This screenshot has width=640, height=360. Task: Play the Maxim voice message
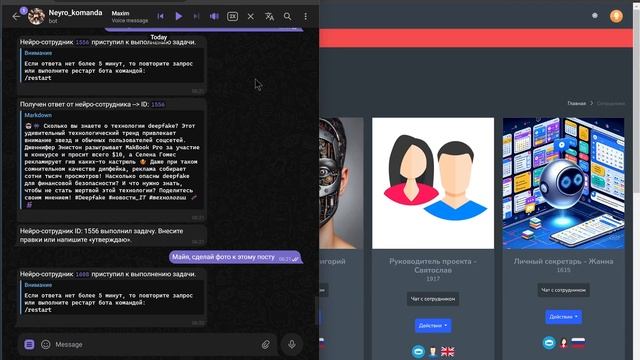[x=178, y=16]
